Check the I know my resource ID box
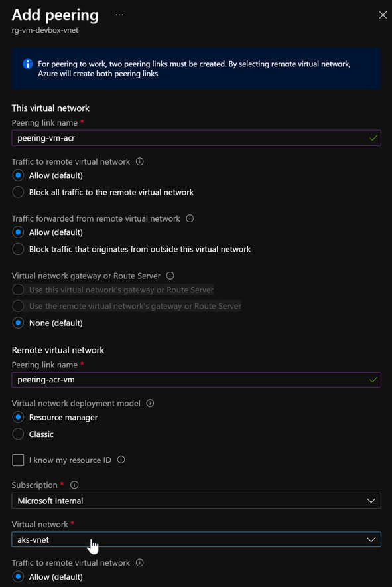The height and width of the screenshot is (587, 392). pyautogui.click(x=18, y=460)
